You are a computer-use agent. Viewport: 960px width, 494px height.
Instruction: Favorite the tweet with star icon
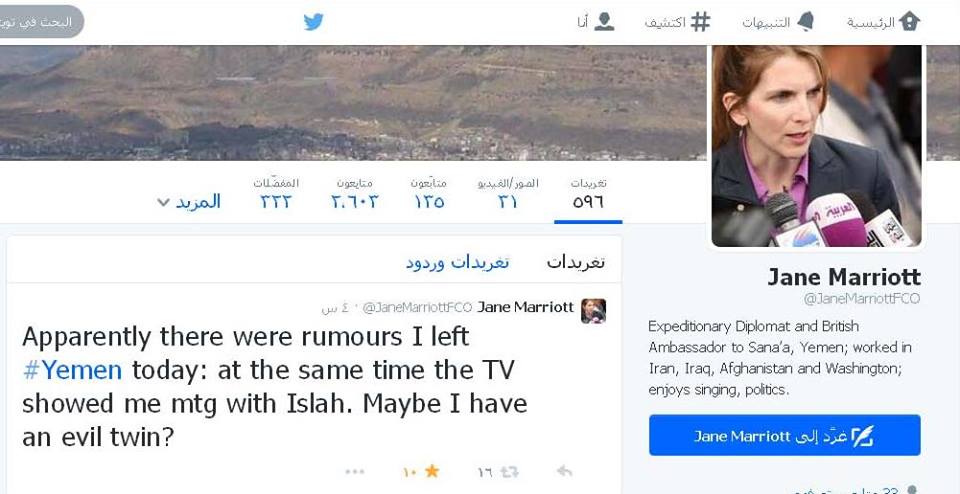tap(432, 471)
